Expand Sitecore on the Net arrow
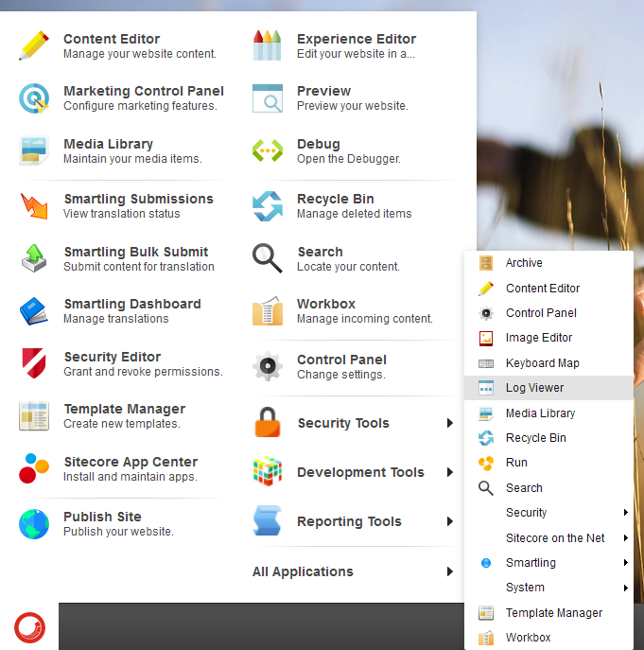This screenshot has height=650, width=644. (x=626, y=538)
